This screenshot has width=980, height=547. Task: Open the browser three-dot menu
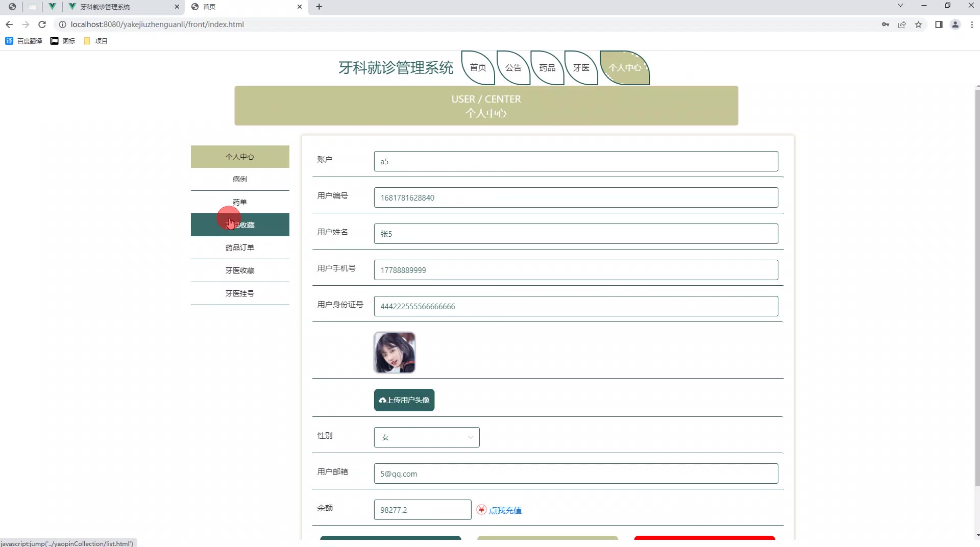tap(972, 24)
